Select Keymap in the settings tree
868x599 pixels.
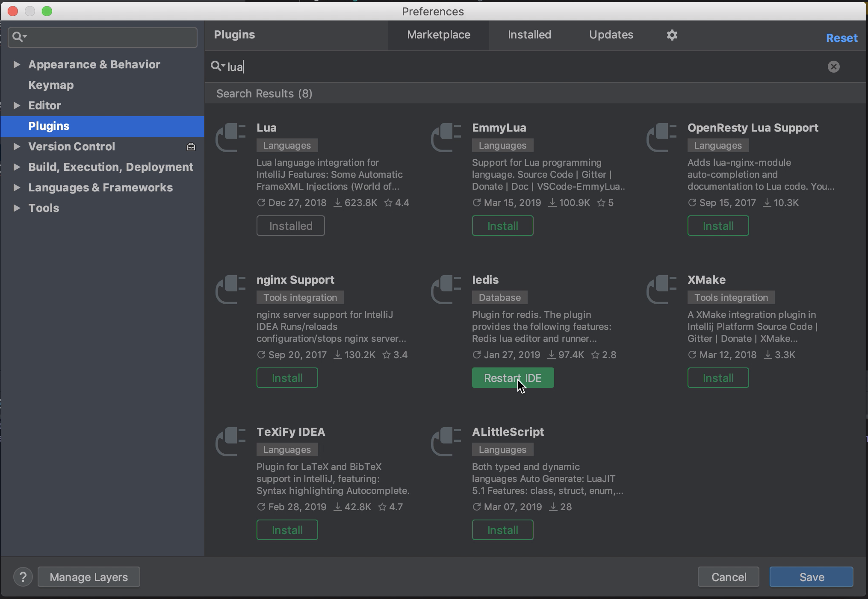click(51, 85)
